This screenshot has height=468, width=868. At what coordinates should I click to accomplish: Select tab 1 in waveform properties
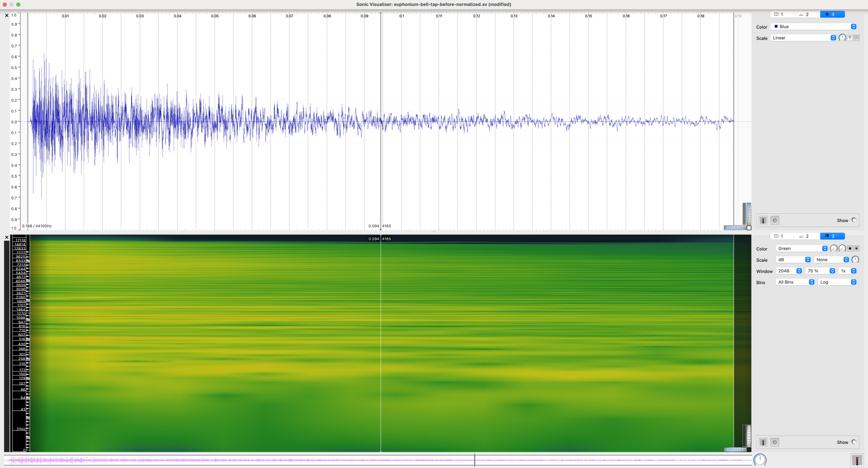click(782, 14)
